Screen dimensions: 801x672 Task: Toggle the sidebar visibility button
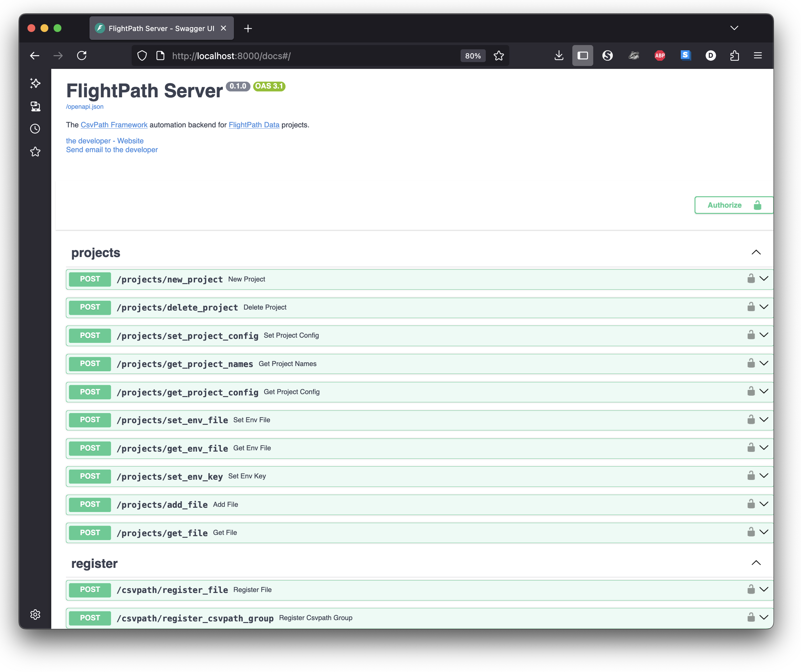(x=582, y=56)
